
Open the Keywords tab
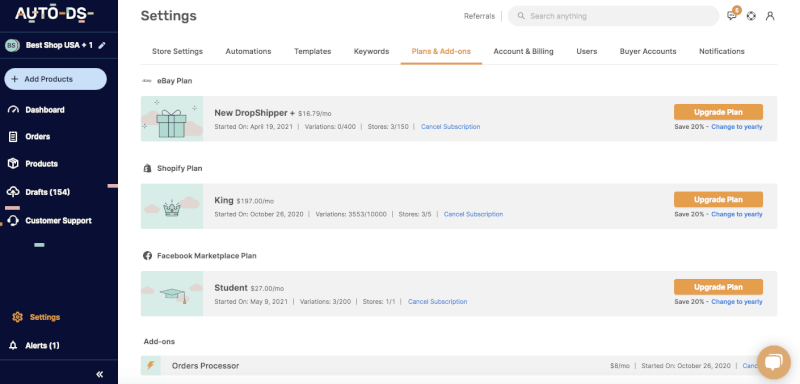pyautogui.click(x=371, y=52)
